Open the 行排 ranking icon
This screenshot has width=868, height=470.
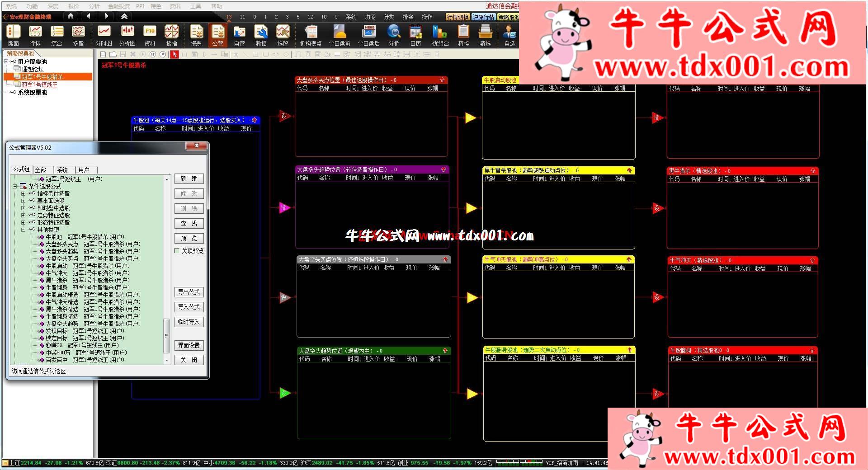click(35, 35)
